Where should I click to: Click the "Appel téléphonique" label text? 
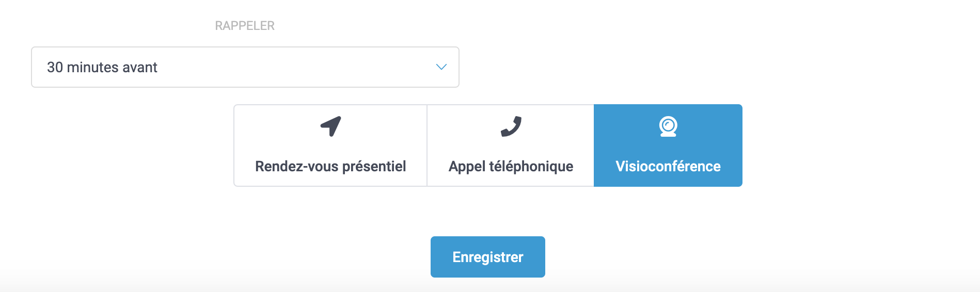pyautogui.click(x=511, y=166)
